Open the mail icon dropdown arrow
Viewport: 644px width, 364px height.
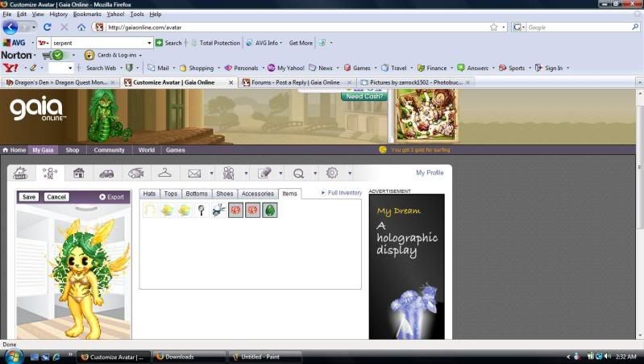(211, 174)
